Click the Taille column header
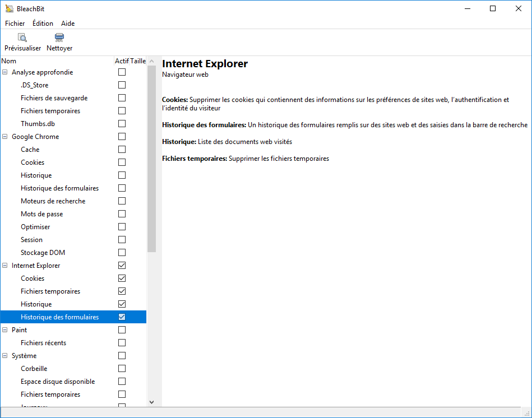 pyautogui.click(x=138, y=61)
